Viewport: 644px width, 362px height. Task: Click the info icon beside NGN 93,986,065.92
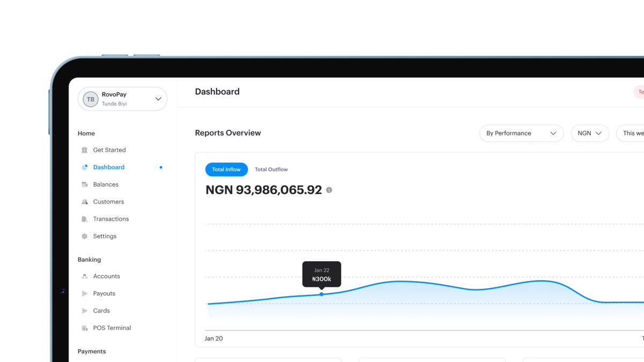tap(329, 190)
